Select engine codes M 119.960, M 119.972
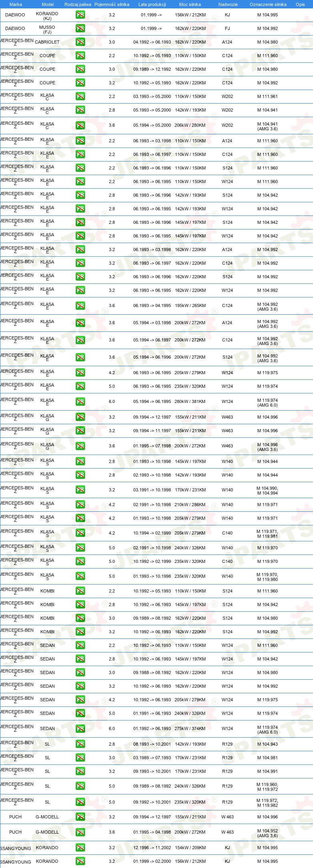 [x=267, y=787]
